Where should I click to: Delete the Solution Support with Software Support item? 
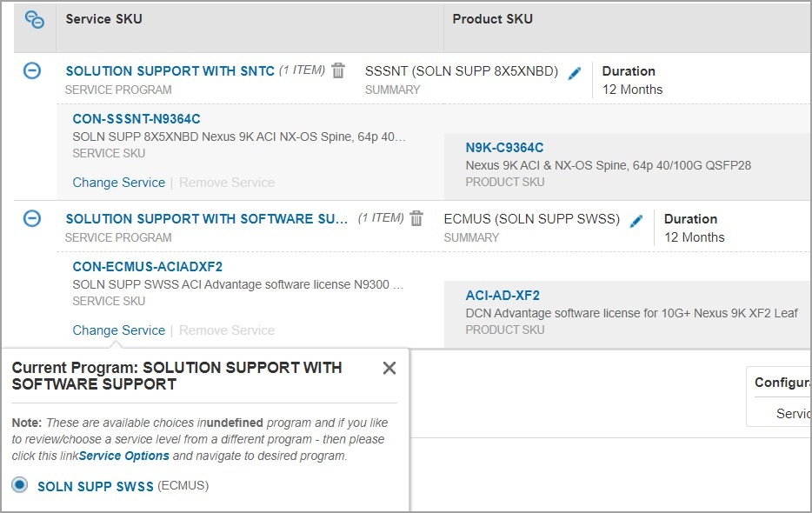click(x=416, y=219)
